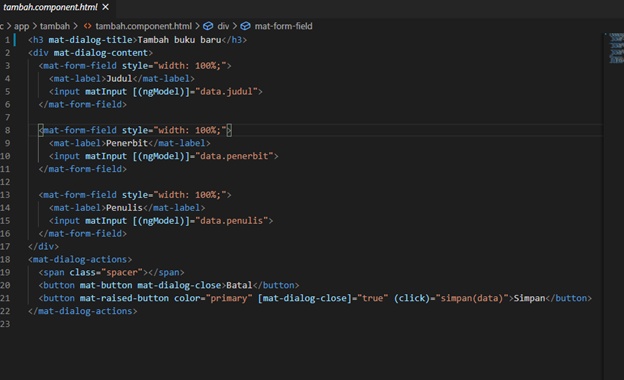Screen dimensions: 624x380
Task: Click line number 17 in gutter
Action: [x=5, y=247]
